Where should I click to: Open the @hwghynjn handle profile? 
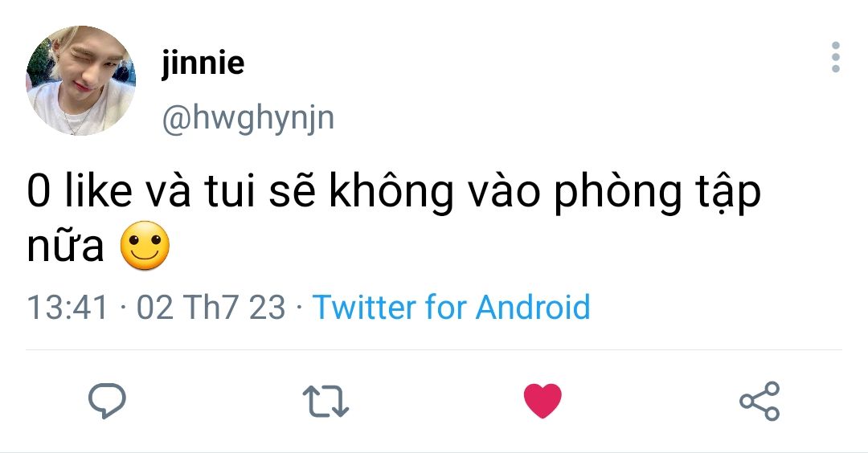pos(248,119)
